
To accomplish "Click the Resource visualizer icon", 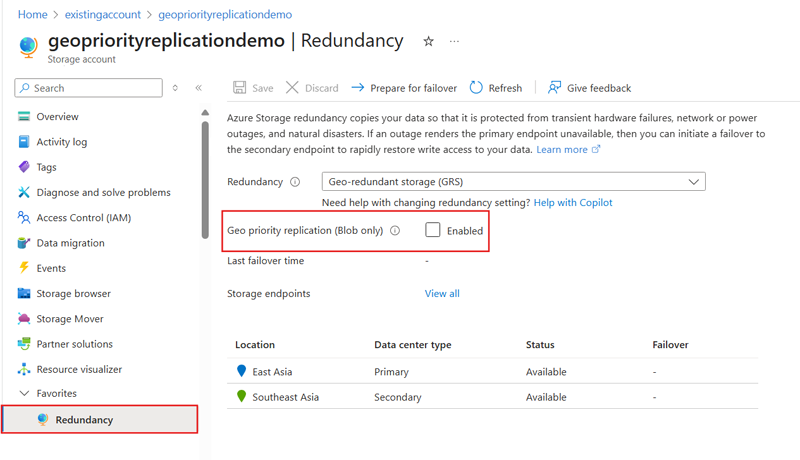I will (24, 369).
